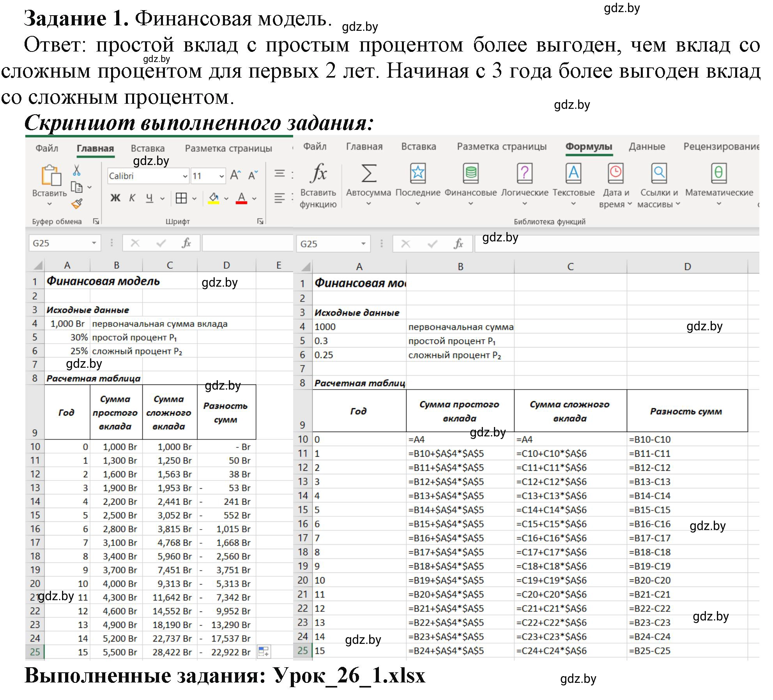This screenshot has height=700, width=773.
Task: Open Последние recent functions star icon
Action: click(418, 173)
